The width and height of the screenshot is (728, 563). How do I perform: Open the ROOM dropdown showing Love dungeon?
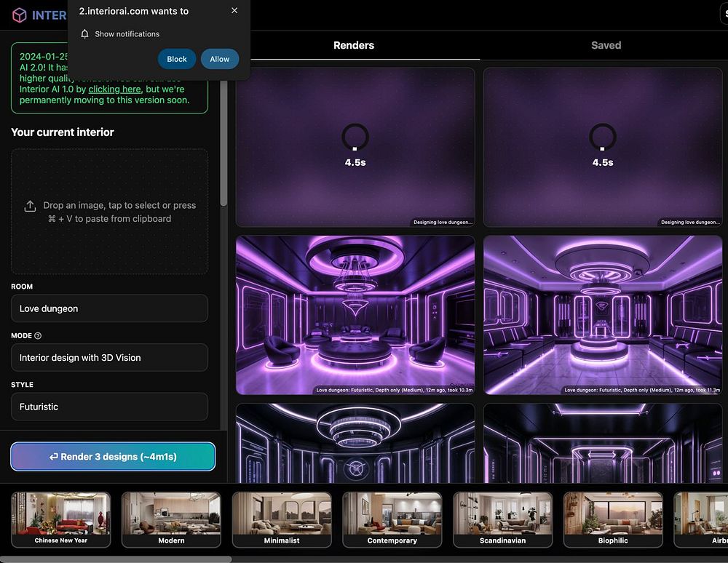tap(110, 308)
